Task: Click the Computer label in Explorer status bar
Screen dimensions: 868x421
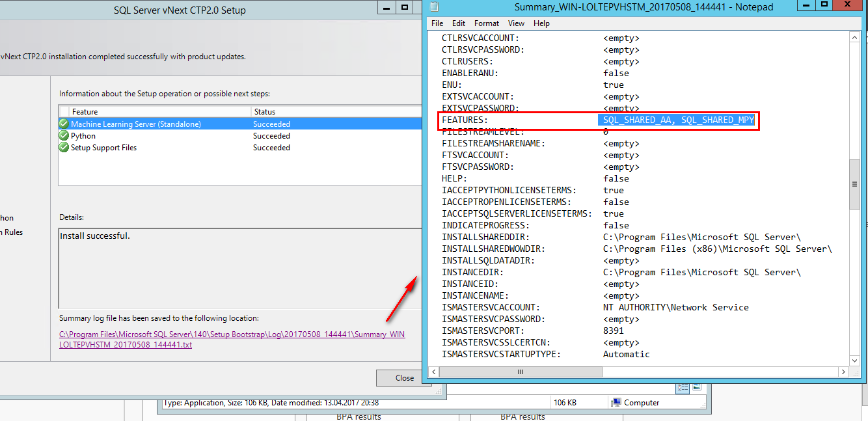Action: [642, 403]
